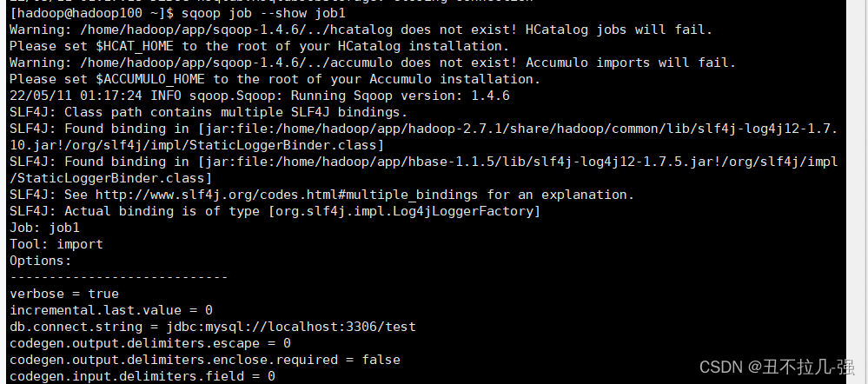868x384 pixels.
Task: Click the 'Please set $HCAT_HOME' line
Action: (259, 46)
